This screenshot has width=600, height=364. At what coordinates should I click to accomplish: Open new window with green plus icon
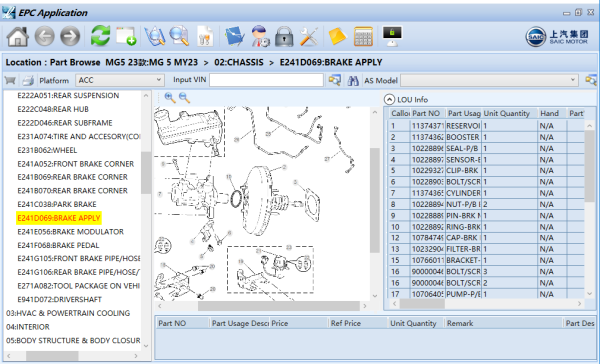click(x=126, y=36)
